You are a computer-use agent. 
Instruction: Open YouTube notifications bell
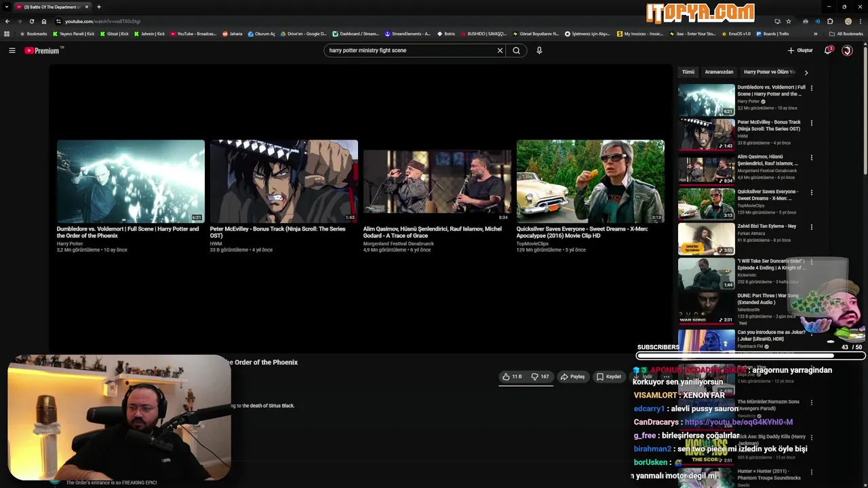point(828,50)
